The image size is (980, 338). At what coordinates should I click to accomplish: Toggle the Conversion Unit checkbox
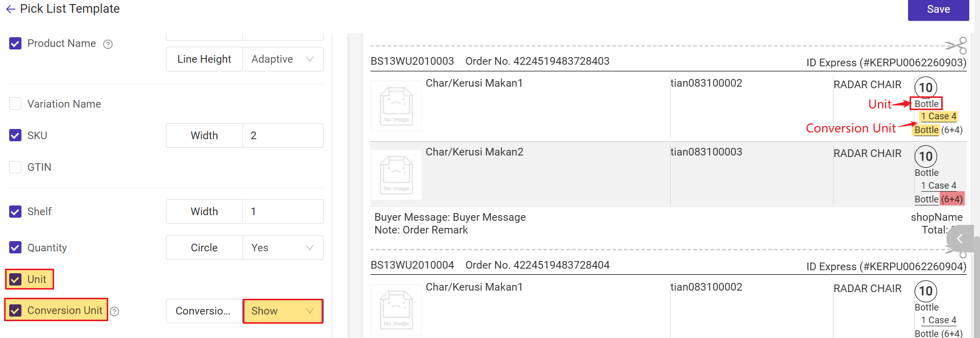(15, 310)
